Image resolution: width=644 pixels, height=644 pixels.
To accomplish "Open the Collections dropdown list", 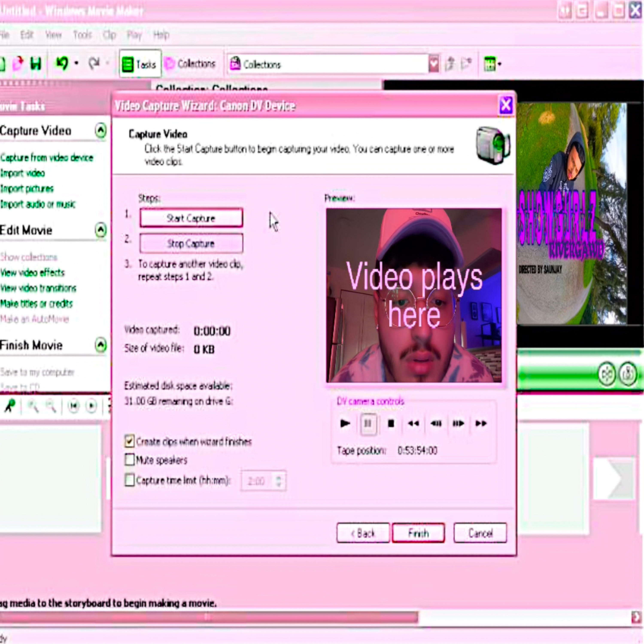I will click(433, 64).
